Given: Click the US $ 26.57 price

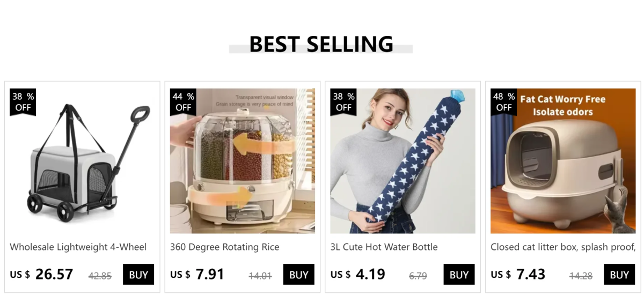Looking at the screenshot, I should [41, 275].
